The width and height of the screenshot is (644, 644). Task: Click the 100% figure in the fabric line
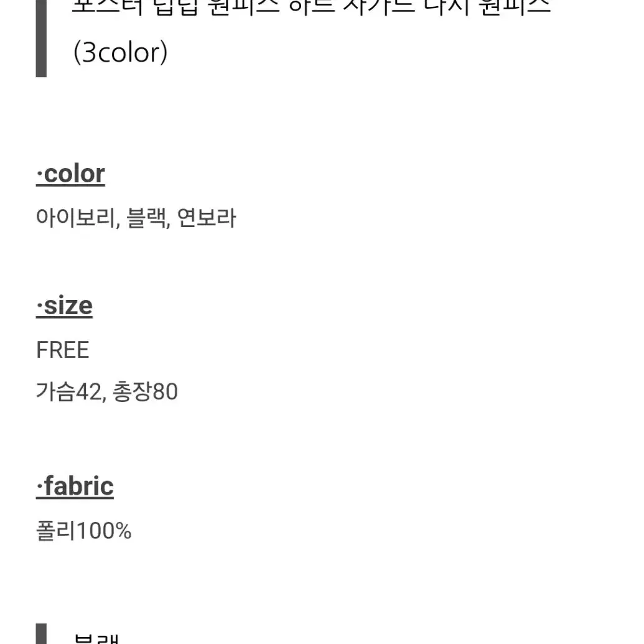104,531
